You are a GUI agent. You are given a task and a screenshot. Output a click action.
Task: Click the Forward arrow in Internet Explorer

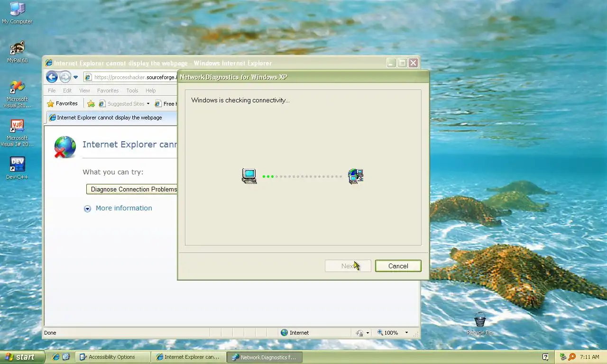(x=65, y=77)
